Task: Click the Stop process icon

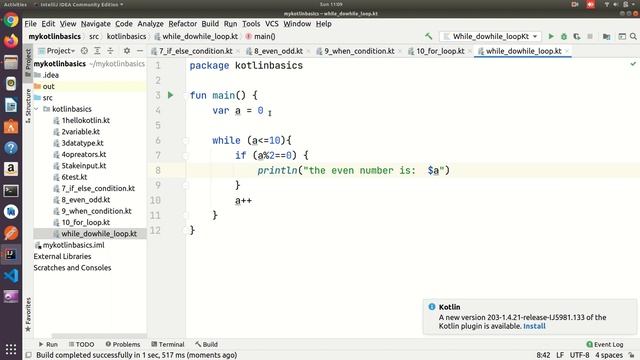Action: (x=590, y=36)
